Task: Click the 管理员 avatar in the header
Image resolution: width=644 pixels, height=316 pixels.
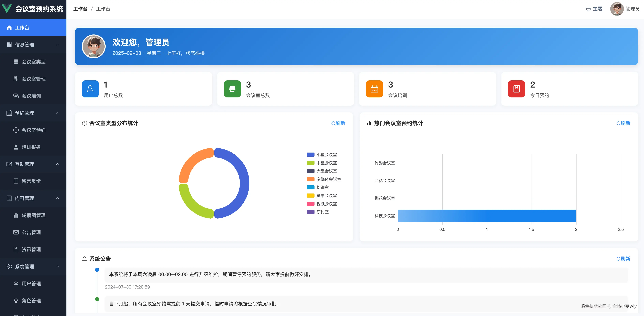Action: [x=617, y=9]
